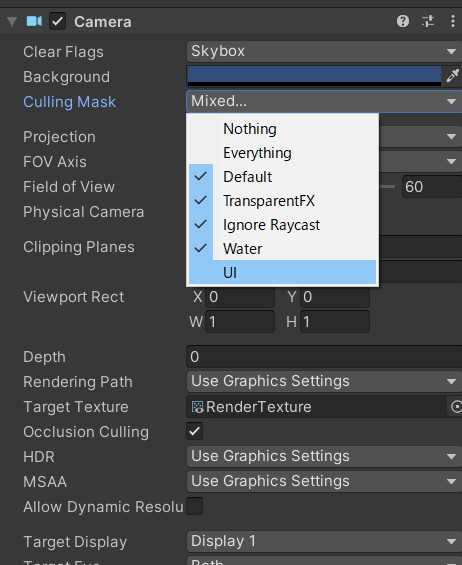Click the Clear Flags label

pos(63,52)
